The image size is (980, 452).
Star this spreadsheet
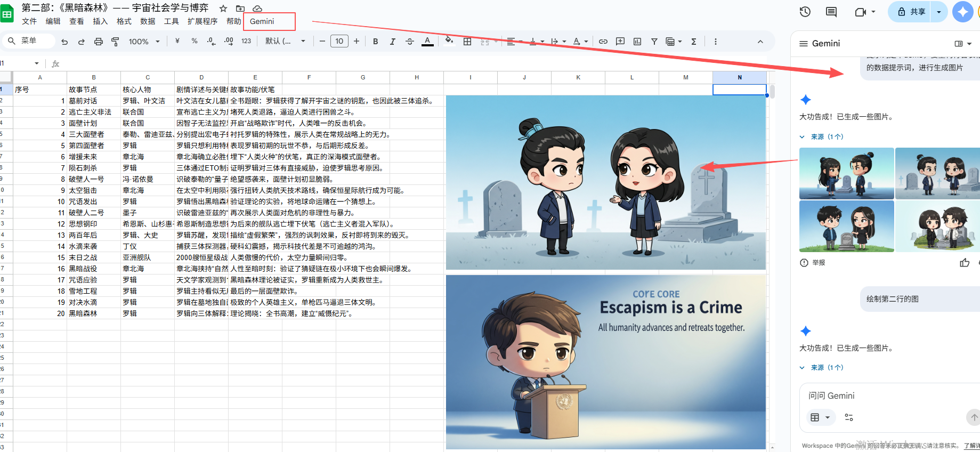point(223,9)
